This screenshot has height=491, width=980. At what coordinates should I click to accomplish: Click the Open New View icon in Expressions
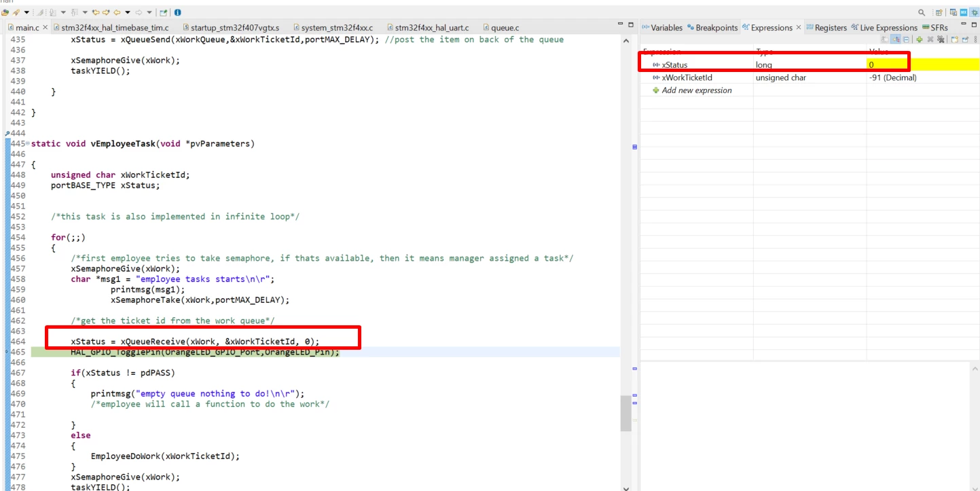pyautogui.click(x=954, y=39)
